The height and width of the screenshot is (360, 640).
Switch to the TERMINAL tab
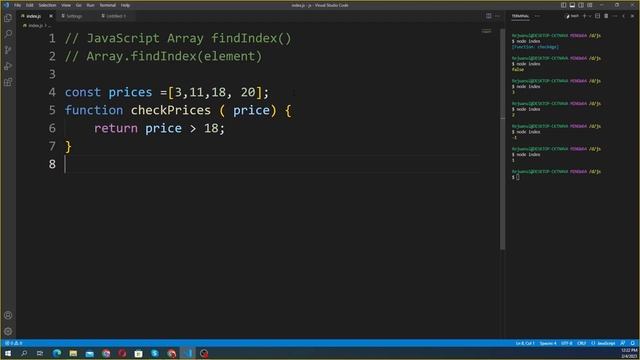[520, 16]
